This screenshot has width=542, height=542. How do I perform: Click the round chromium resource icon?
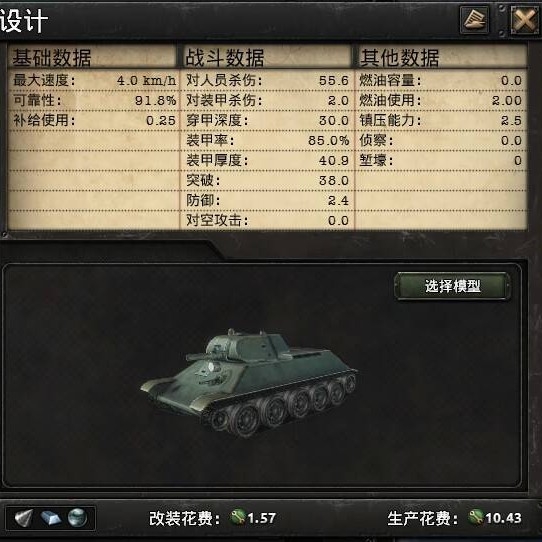click(x=77, y=517)
